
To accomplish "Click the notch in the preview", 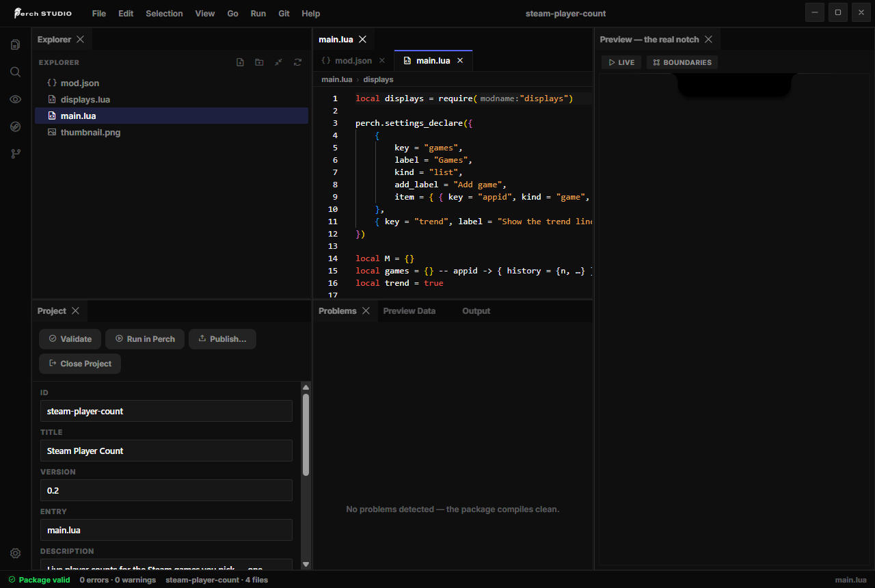I will 734,85.
